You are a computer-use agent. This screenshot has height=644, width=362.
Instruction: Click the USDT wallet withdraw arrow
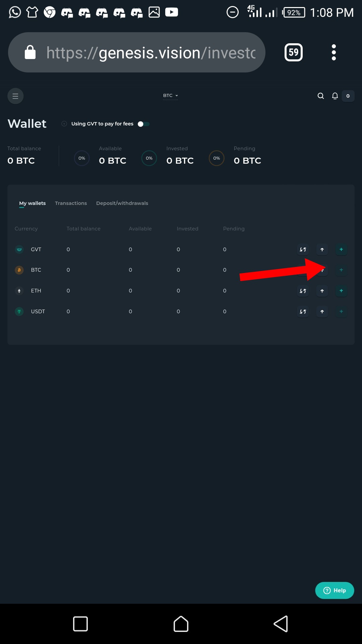(322, 312)
